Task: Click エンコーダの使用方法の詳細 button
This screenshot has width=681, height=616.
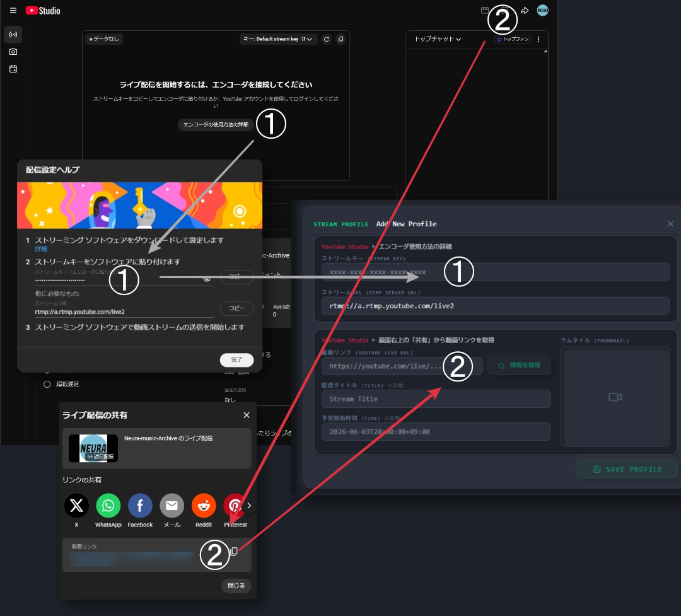Action: point(216,125)
